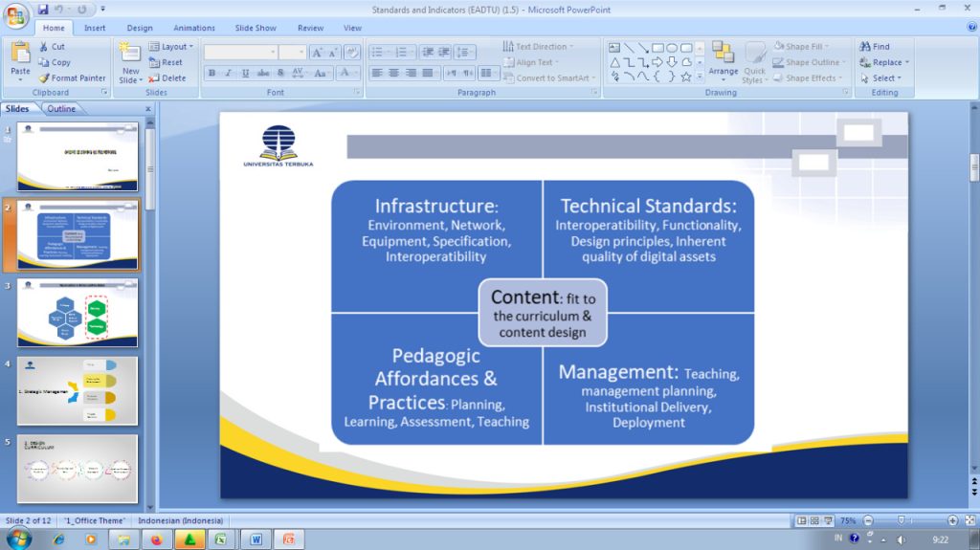This screenshot has height=550, width=980.
Task: Expand the Layout dropdown
Action: pyautogui.click(x=190, y=46)
